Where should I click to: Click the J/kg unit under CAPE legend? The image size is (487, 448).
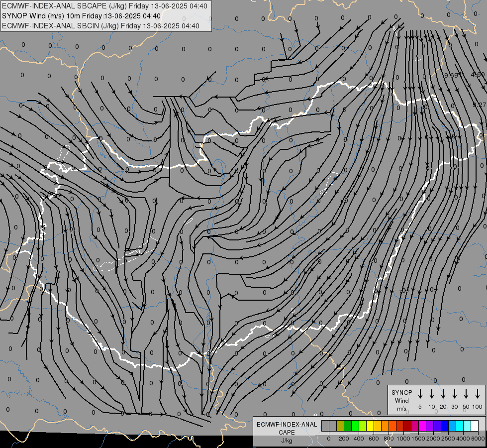(x=287, y=441)
